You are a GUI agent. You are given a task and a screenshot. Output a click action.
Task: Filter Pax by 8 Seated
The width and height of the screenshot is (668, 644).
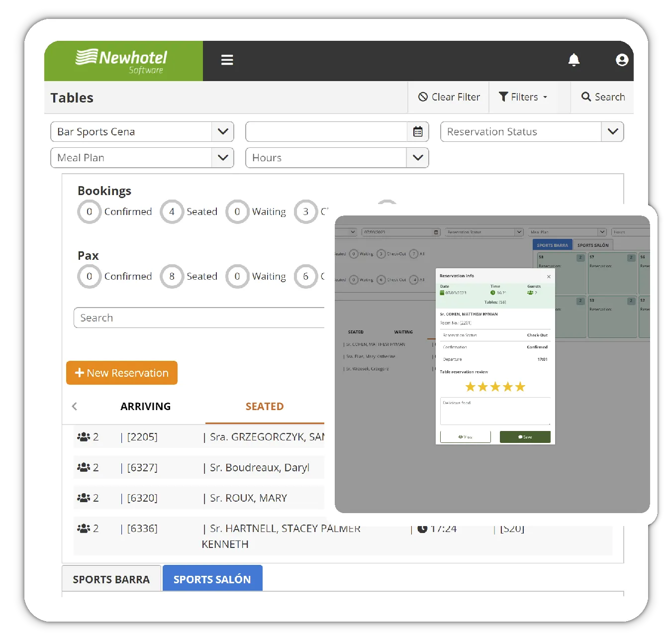pos(189,276)
